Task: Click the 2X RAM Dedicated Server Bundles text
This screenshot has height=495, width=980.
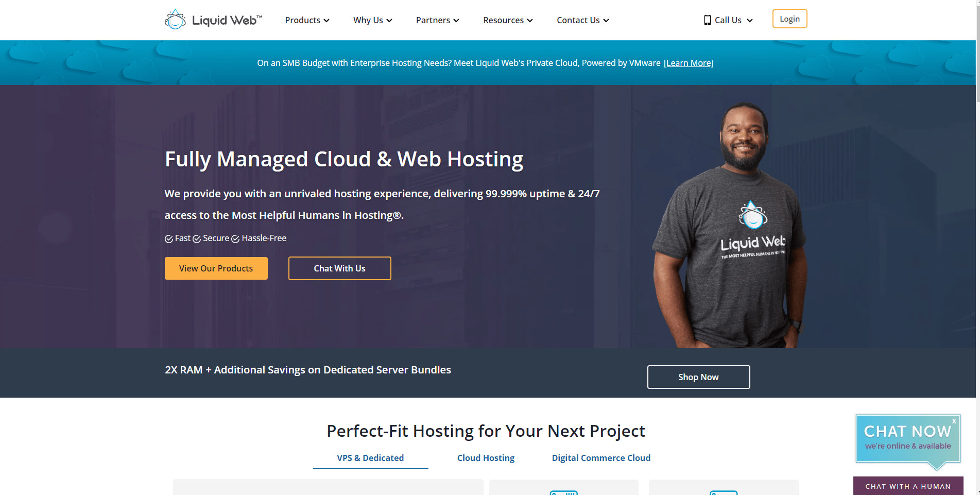Action: [x=308, y=370]
